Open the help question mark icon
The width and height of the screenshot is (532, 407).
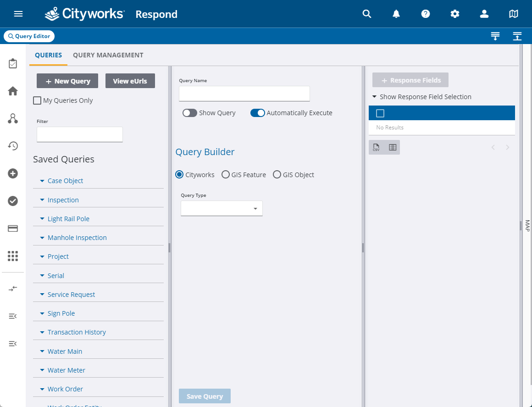[426, 14]
